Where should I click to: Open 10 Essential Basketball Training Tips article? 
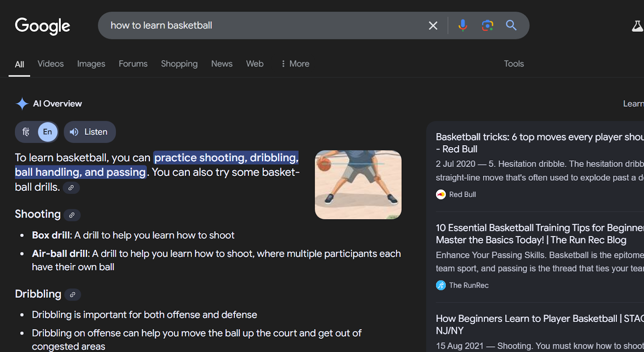pos(540,234)
